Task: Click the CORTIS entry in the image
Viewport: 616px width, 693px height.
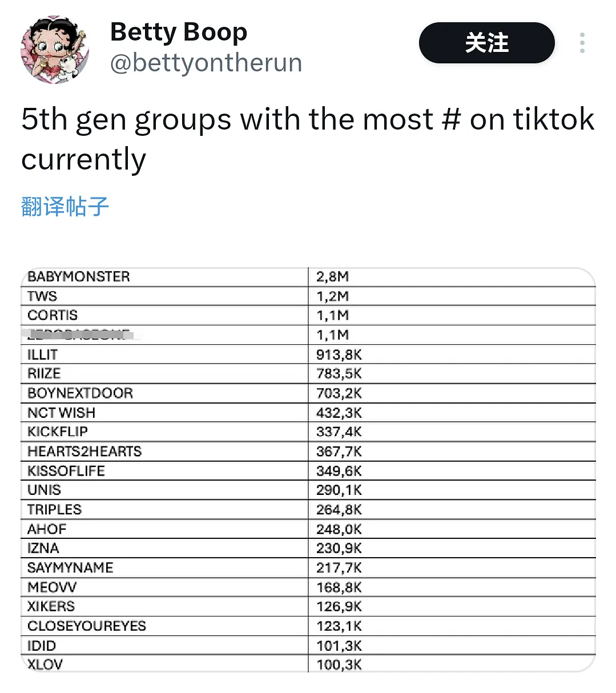Action: point(53,315)
